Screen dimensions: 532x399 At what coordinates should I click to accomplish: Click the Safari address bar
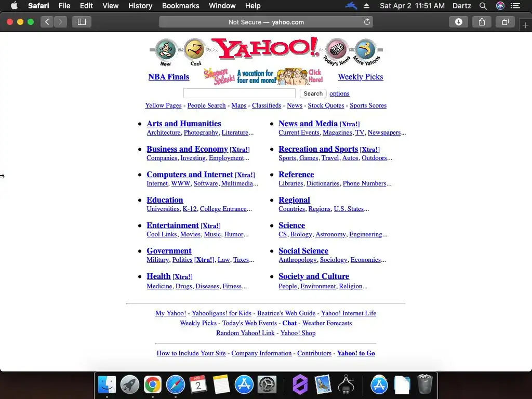(x=266, y=22)
